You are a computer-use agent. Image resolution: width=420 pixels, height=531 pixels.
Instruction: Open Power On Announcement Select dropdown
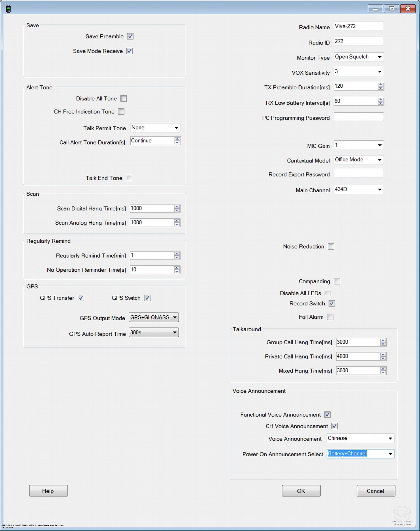tap(390, 454)
